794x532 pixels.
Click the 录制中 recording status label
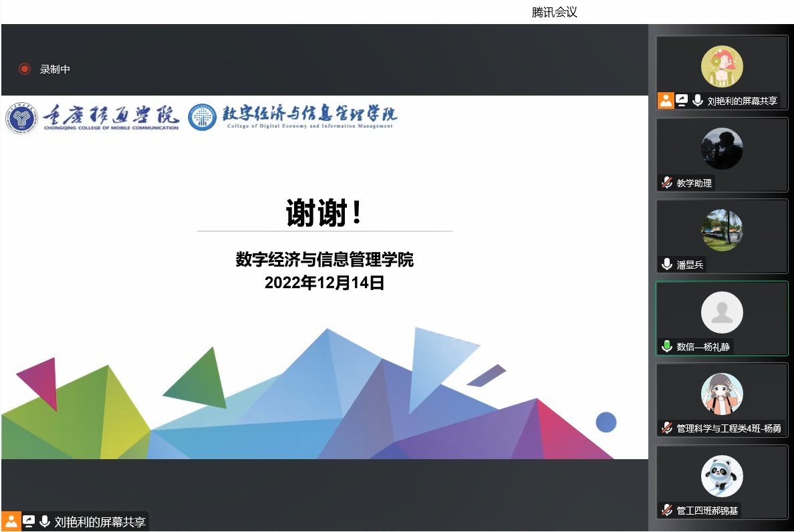click(x=55, y=69)
